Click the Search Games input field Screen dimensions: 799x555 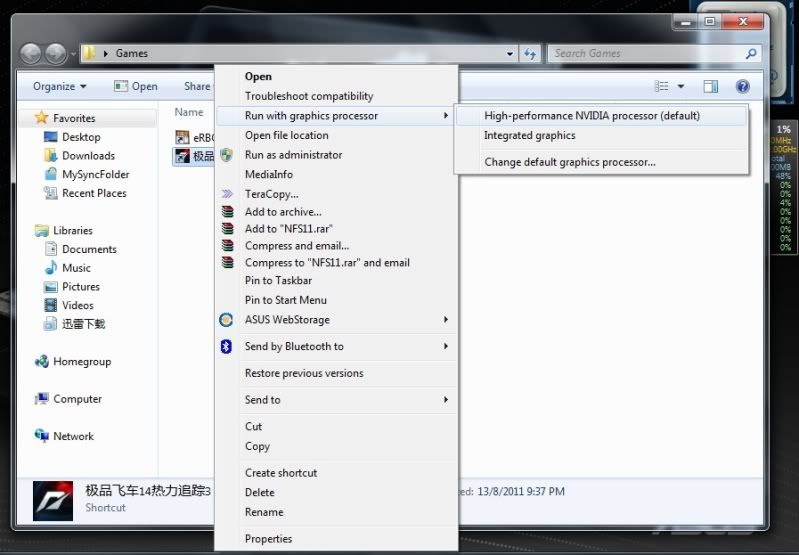(x=645, y=54)
